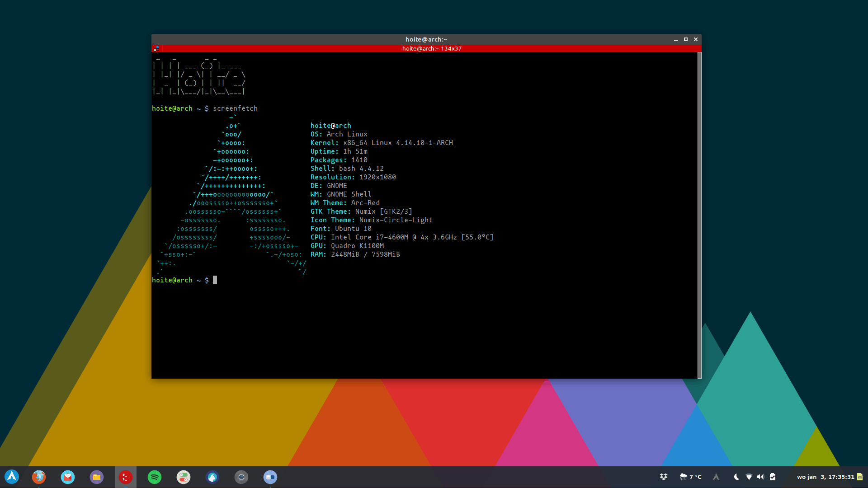Click the Terminator grid icon in red titlebar
868x488 pixels.
click(156, 48)
